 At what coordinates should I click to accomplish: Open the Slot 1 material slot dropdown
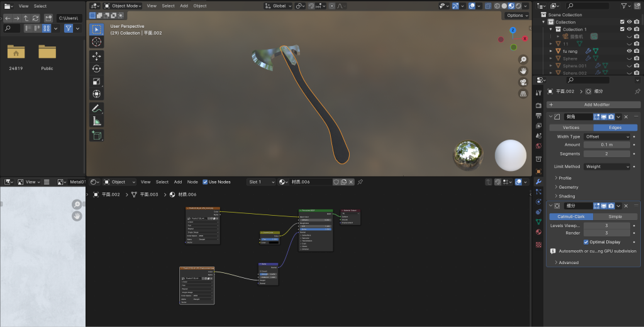[x=261, y=182]
